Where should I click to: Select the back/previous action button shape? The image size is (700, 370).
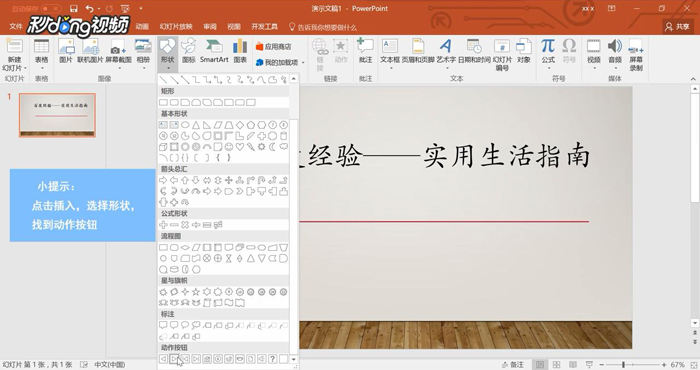point(163,359)
